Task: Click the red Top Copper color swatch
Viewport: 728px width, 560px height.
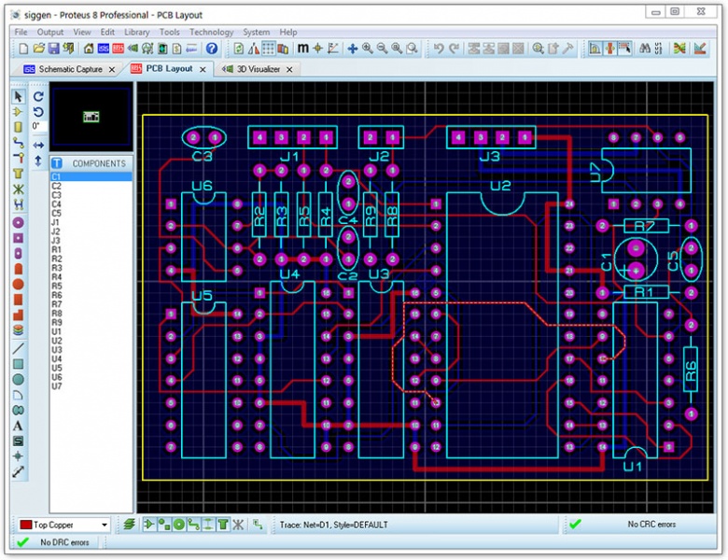Action: pos(26,525)
